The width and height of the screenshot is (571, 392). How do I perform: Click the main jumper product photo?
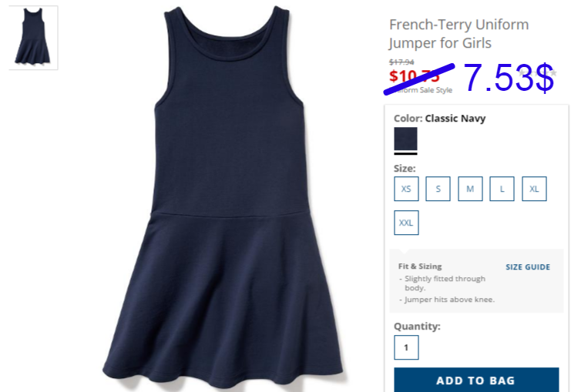(x=223, y=196)
